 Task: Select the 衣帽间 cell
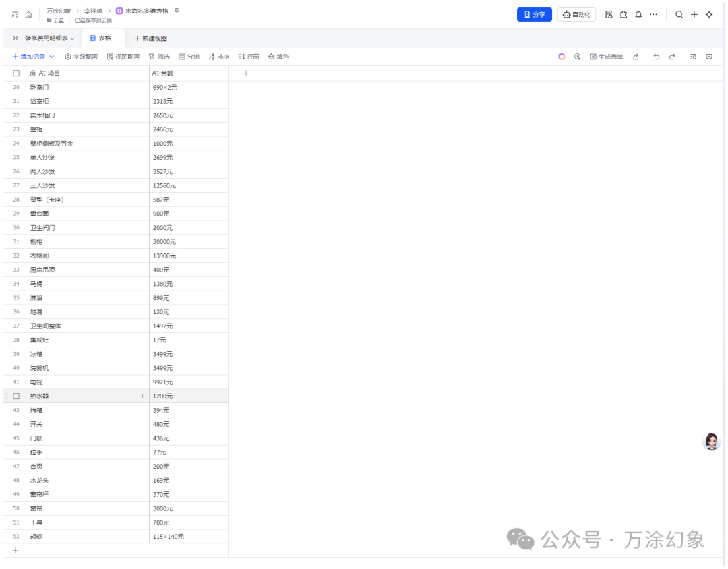point(87,256)
